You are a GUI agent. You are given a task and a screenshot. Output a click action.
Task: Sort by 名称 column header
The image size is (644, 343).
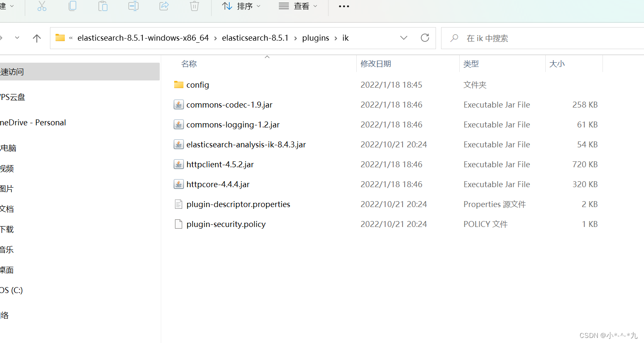coord(189,64)
